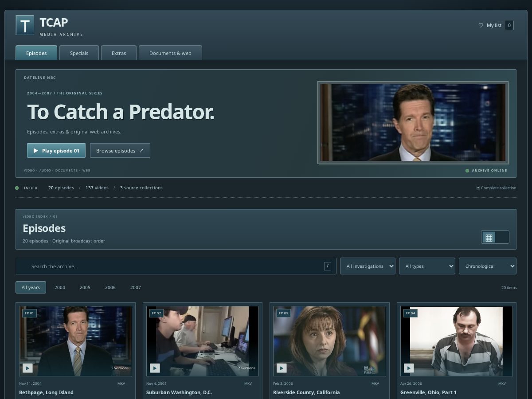The image size is (532, 399).
Task: Click the ARCHIVE ONLINE status label
Action: [489, 171]
